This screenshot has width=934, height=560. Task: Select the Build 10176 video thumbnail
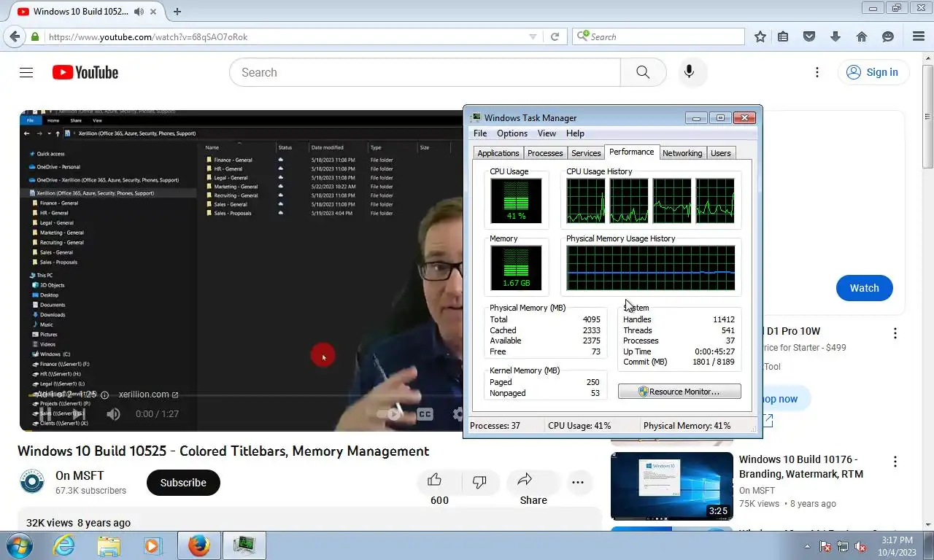coord(672,486)
